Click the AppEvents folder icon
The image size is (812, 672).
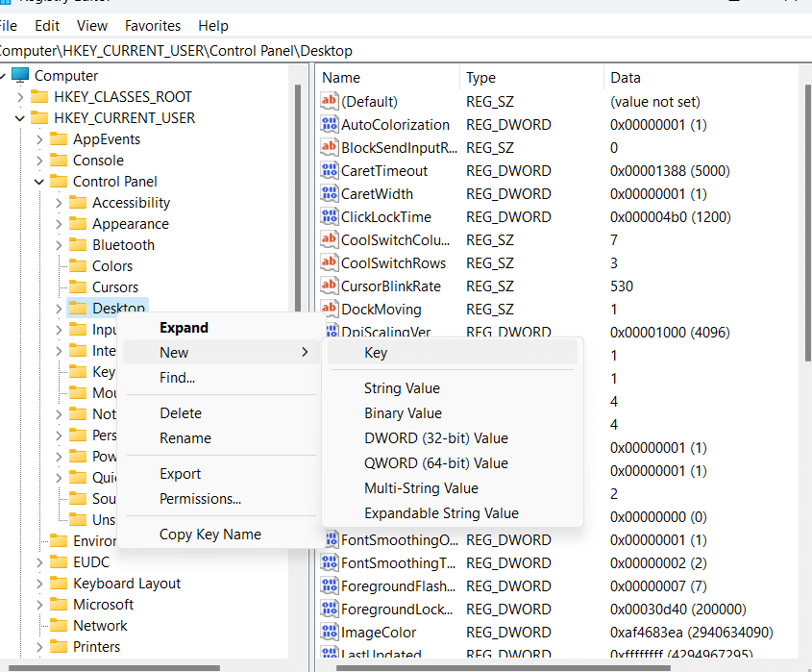point(59,138)
